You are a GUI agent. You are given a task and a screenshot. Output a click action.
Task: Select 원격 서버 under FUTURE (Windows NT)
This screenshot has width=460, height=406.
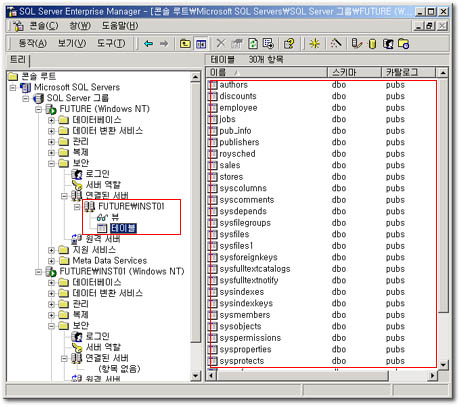pos(103,239)
